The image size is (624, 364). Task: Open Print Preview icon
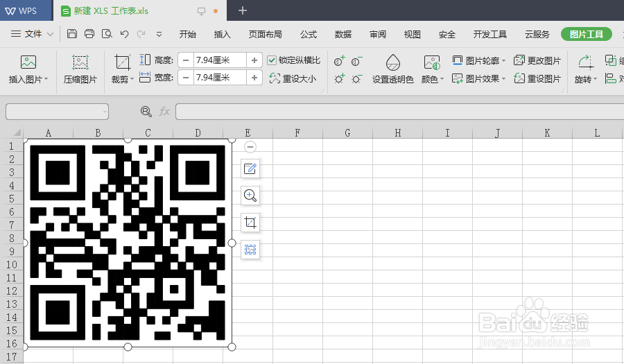coord(107,34)
